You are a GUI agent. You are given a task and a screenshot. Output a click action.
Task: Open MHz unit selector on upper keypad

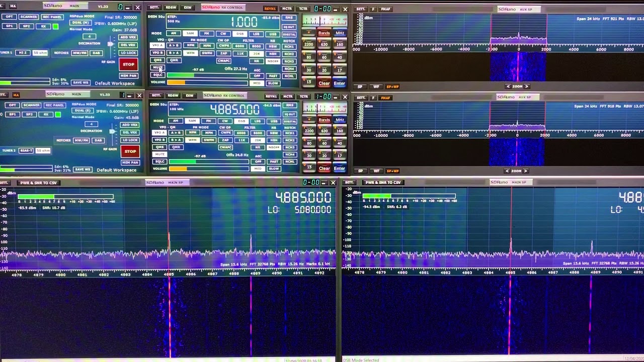click(340, 33)
